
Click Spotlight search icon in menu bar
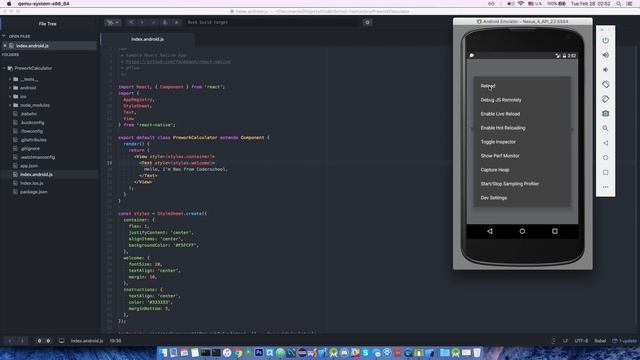tap(619, 4)
